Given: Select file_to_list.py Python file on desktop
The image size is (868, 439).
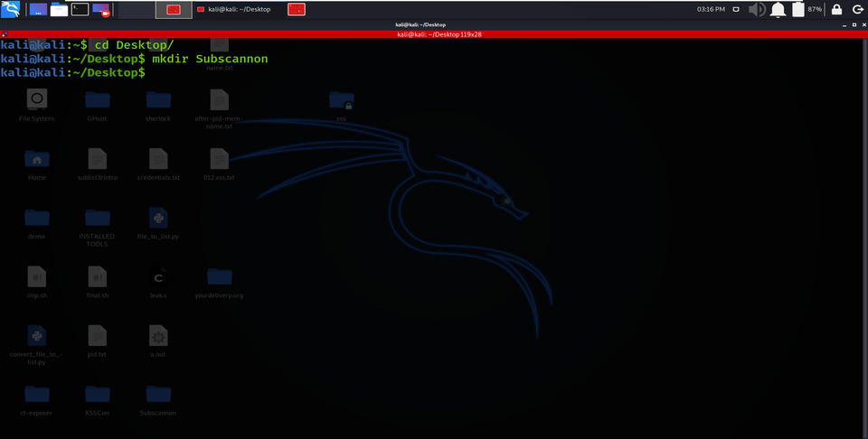Looking at the screenshot, I should (158, 223).
